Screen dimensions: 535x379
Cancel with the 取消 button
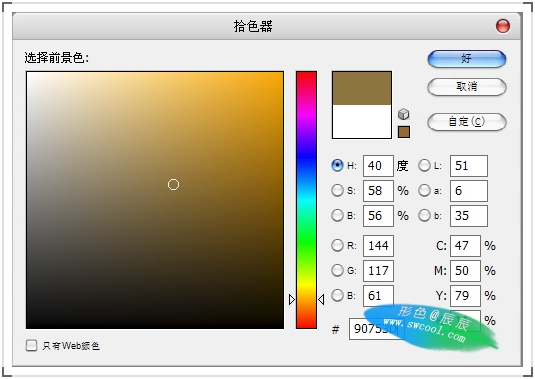(466, 87)
